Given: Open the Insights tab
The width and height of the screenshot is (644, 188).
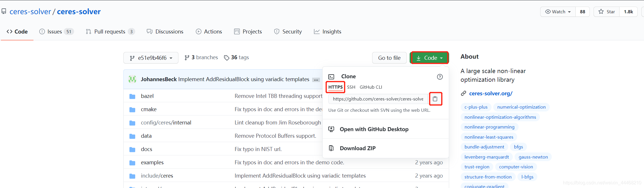Looking at the screenshot, I should point(327,31).
